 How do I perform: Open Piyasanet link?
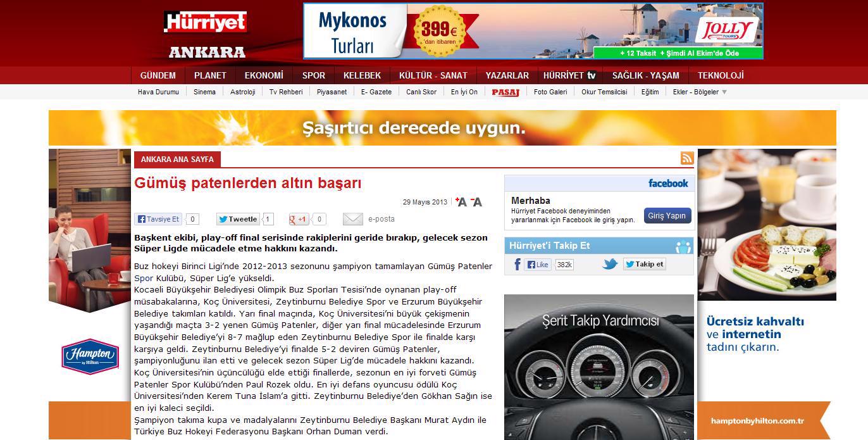[332, 92]
